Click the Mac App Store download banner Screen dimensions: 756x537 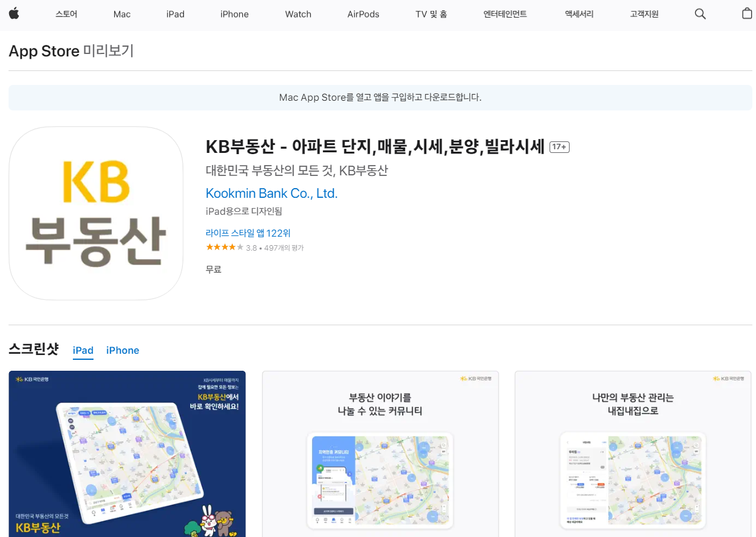380,98
